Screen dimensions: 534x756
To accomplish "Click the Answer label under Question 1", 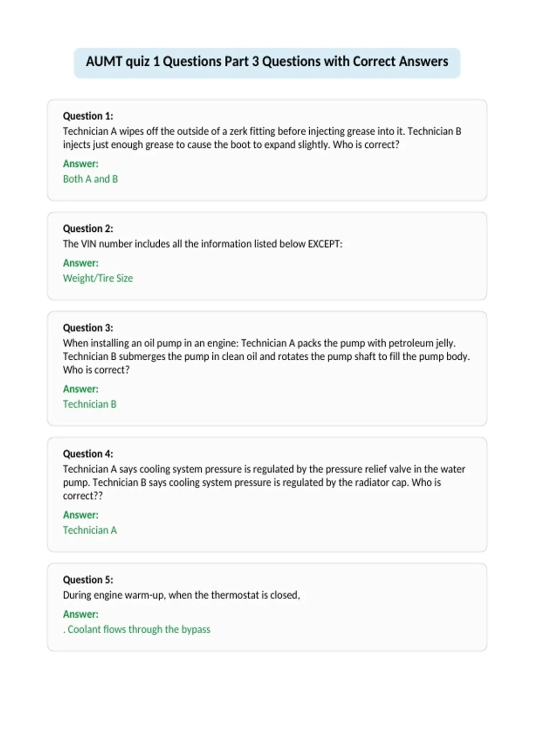I will click(x=81, y=164).
